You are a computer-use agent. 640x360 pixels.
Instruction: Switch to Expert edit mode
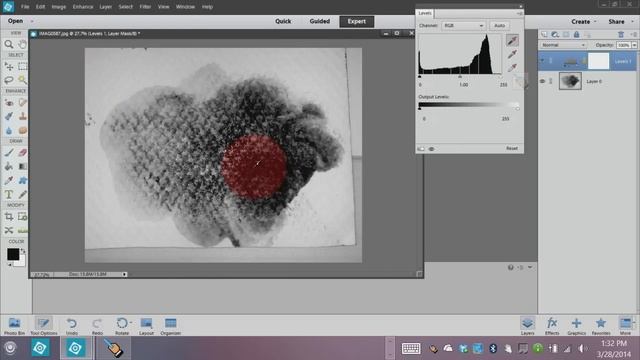357,21
